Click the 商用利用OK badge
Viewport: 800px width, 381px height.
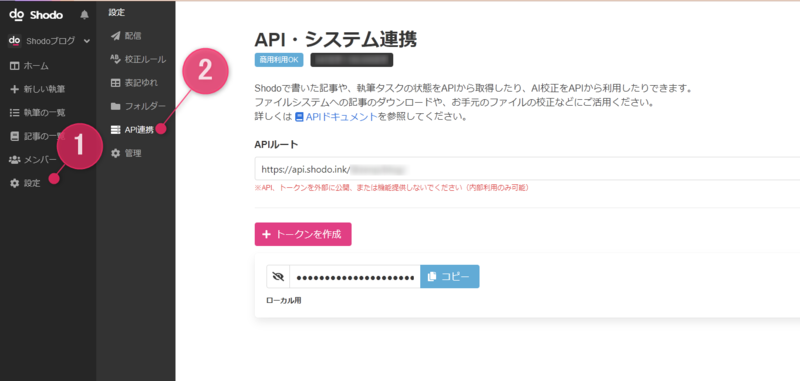pyautogui.click(x=279, y=60)
